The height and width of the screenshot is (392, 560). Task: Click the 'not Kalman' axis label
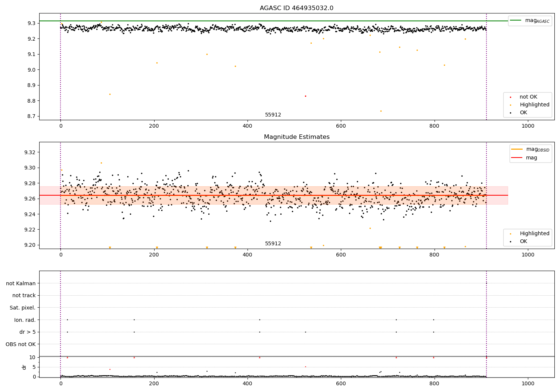[21, 284]
